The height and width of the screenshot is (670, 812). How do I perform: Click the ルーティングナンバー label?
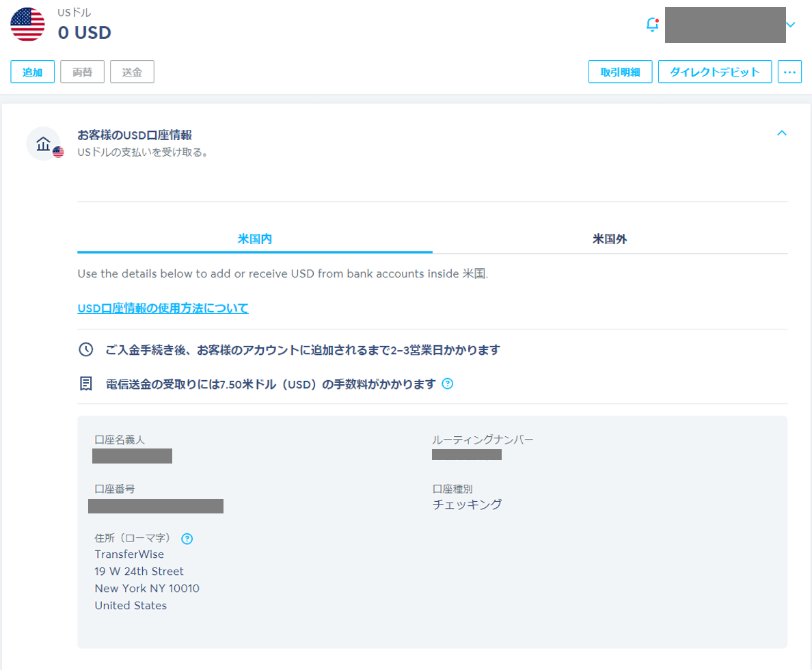[x=483, y=440]
